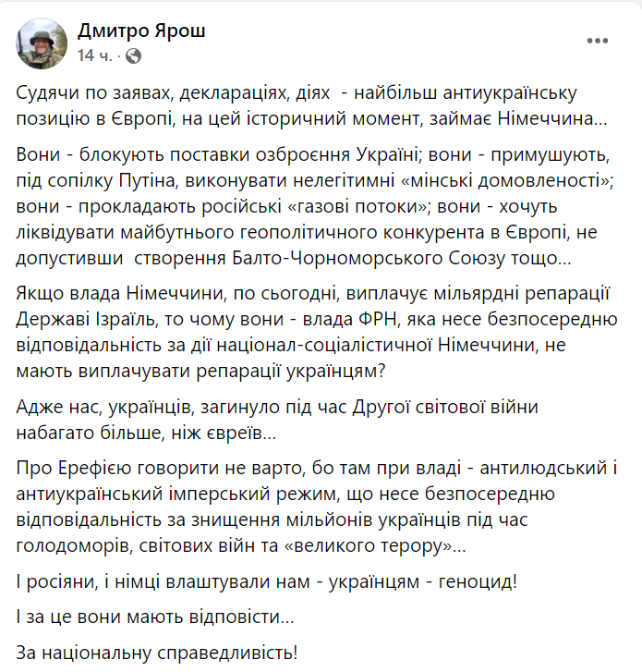Open the three-dots post options menu

tap(598, 41)
